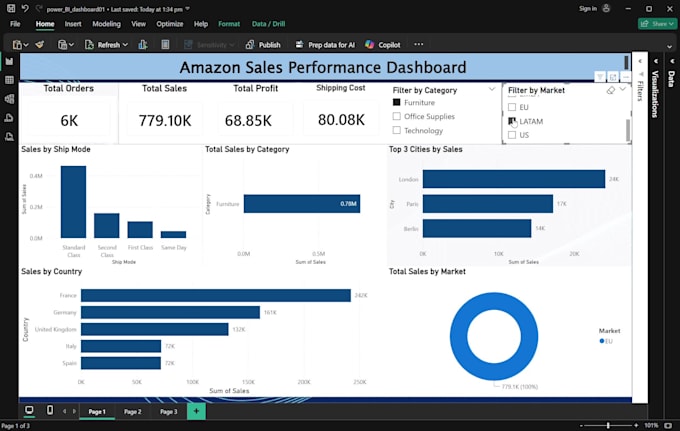The image size is (680, 431).
Task: Check the EU market checkbox
Action: [512, 107]
